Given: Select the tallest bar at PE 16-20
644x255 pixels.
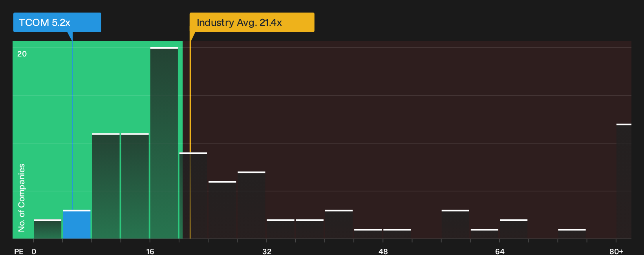Looking at the screenshot, I should [x=164, y=143].
